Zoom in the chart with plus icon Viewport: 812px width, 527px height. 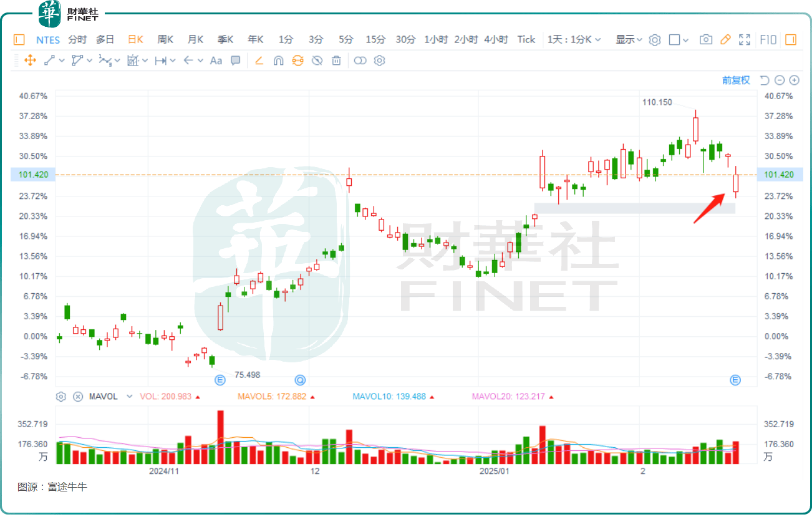(794, 80)
